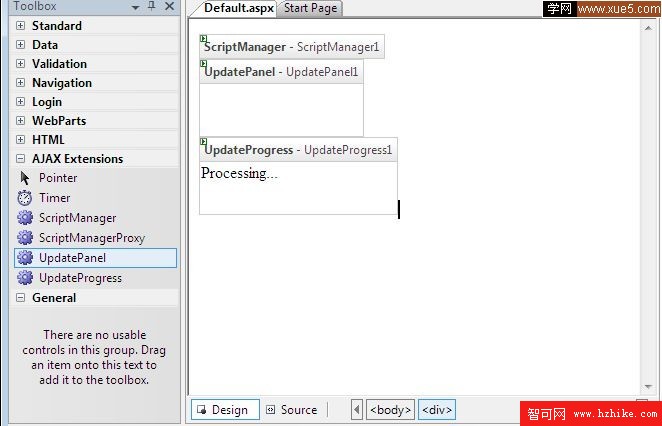Click the UpdatePanel gear icon
Viewport: 662px width, 426px height.
tap(25, 258)
